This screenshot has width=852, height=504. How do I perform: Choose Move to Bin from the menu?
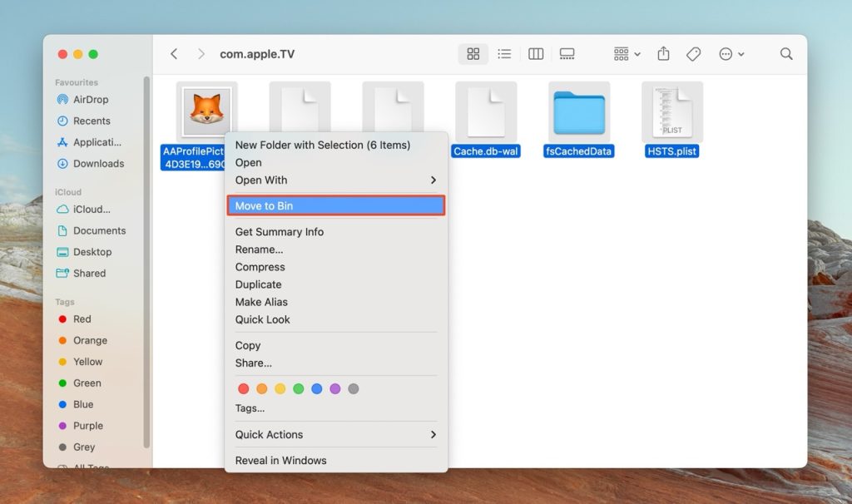336,205
